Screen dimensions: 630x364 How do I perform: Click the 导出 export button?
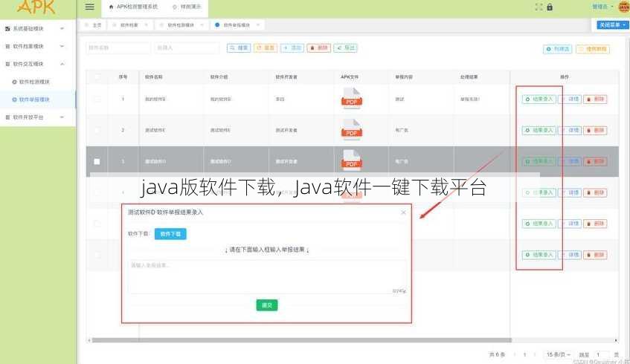pos(346,48)
